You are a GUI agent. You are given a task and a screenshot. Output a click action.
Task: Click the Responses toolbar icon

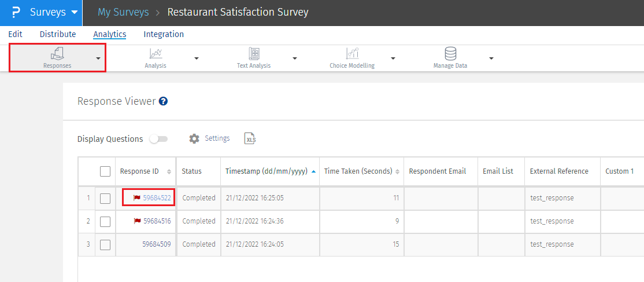tap(57, 54)
